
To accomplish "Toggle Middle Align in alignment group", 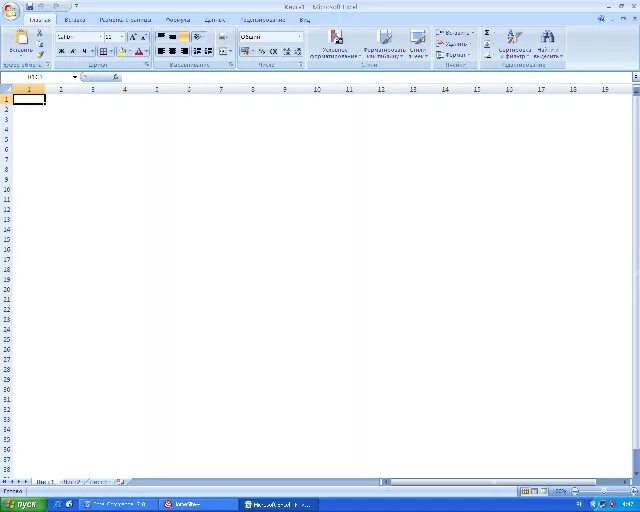I will (x=173, y=37).
